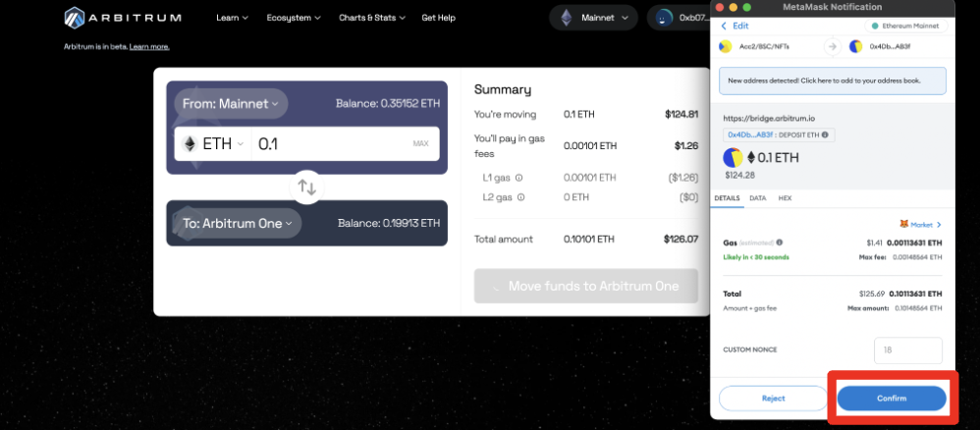Click the Arbitrum logo in the header
980x430 pixels.
tap(123, 18)
